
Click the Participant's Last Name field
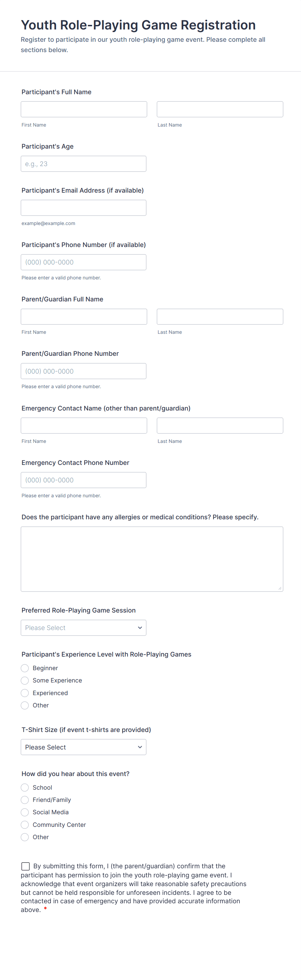219,109
